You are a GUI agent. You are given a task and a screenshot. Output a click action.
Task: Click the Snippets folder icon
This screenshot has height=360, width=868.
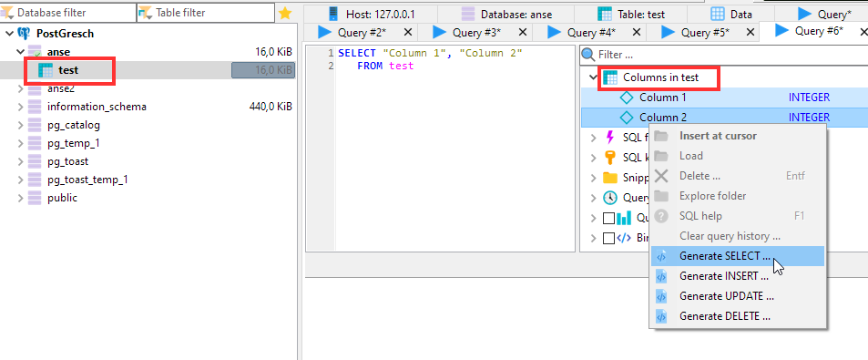(610, 178)
